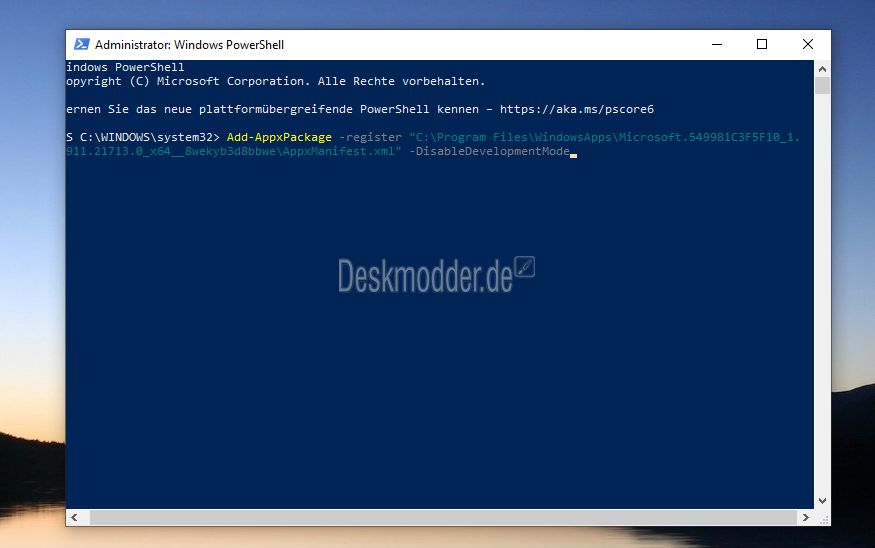The height and width of the screenshot is (548, 875).
Task: Click the horizontal scrollbar thumb
Action: pos(443,517)
